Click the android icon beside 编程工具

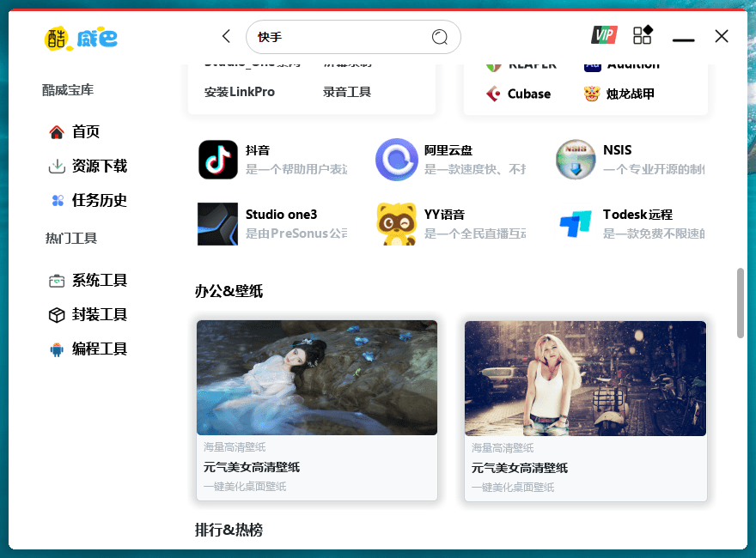[57, 349]
